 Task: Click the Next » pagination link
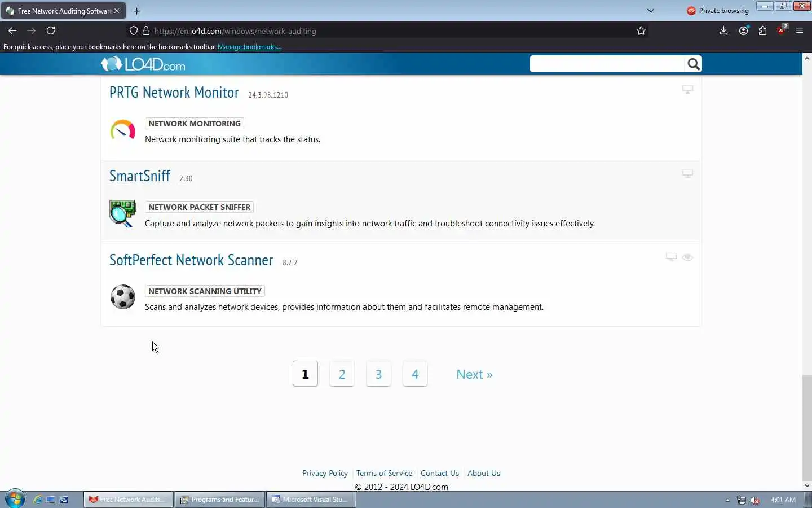pyautogui.click(x=474, y=374)
